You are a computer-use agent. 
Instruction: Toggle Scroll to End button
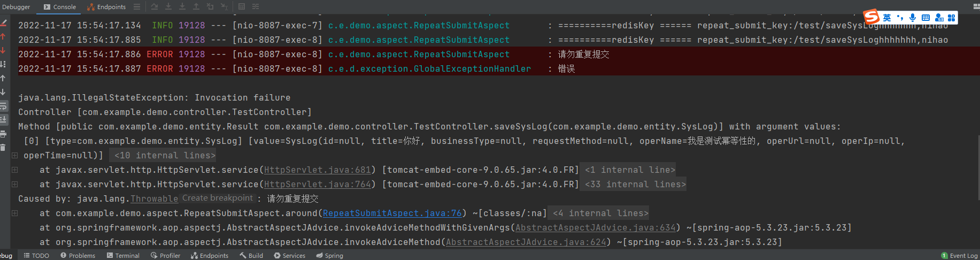click(3, 120)
